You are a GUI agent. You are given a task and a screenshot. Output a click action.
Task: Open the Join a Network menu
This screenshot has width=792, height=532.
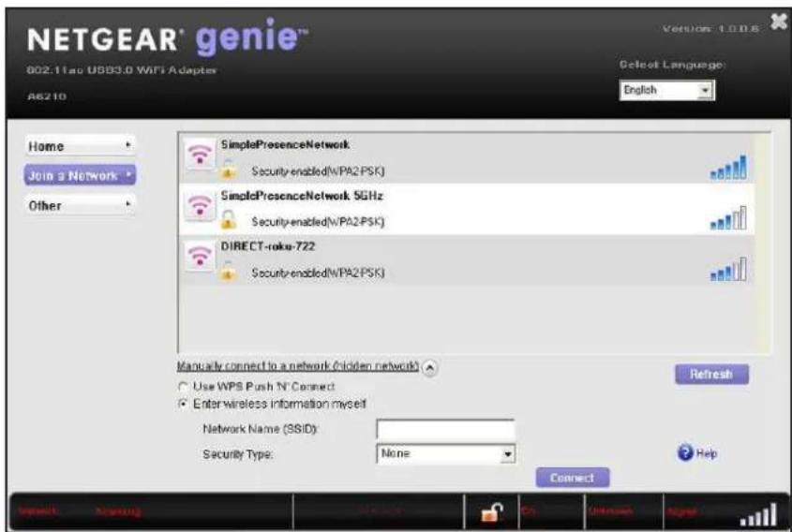pos(80,176)
